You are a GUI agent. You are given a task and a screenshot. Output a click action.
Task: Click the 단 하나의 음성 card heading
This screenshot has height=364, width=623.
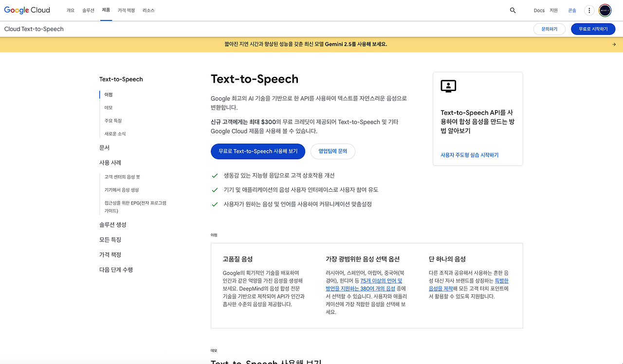pyautogui.click(x=447, y=259)
